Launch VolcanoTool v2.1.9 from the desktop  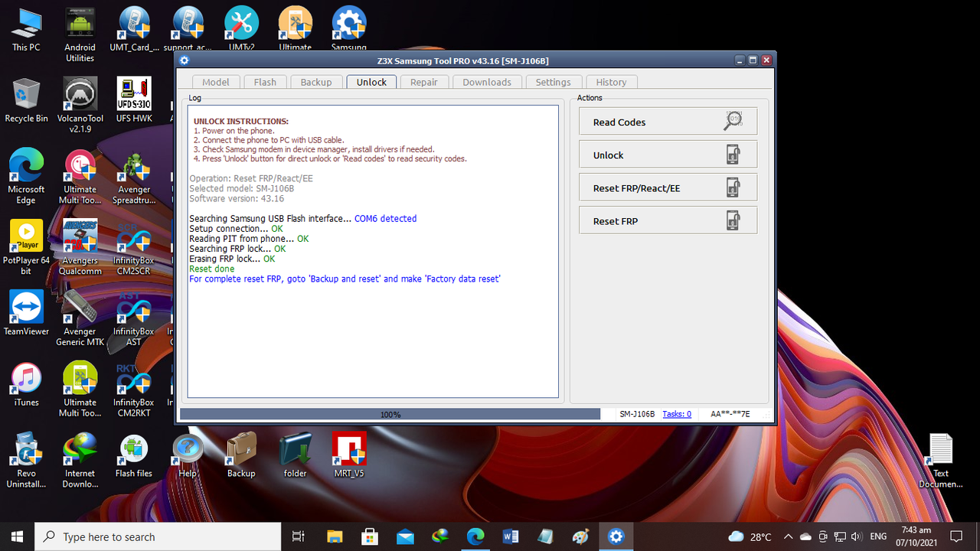[80, 106]
